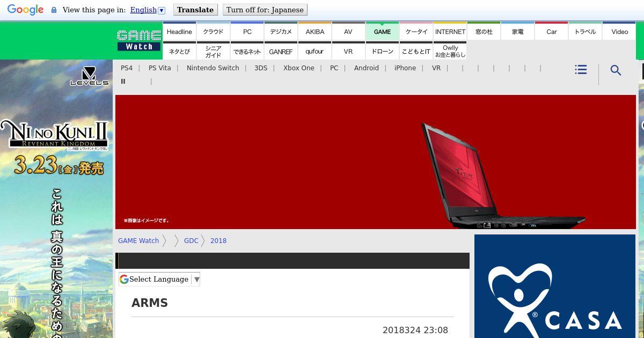Open the 家電 tab
This screenshot has width=644, height=338.
tap(518, 32)
